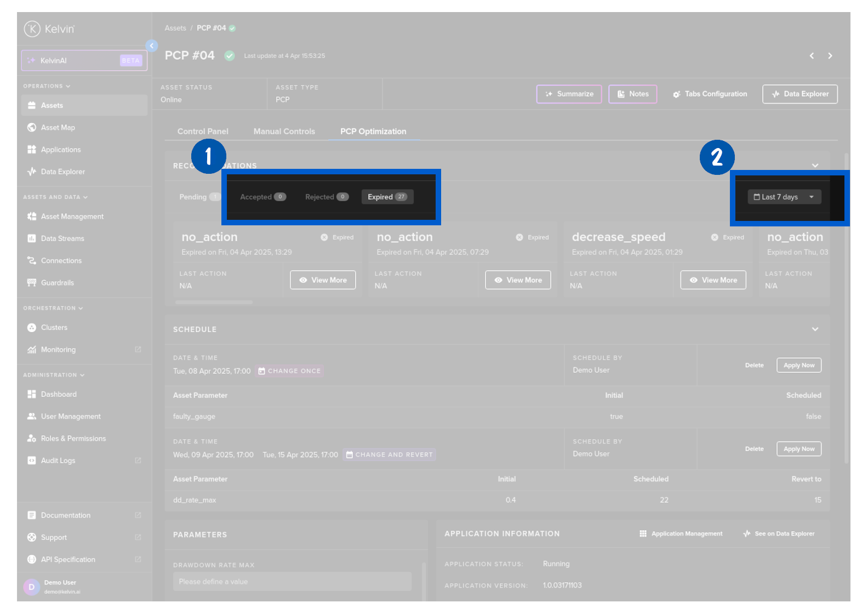Image resolution: width=868 pixels, height=614 pixels.
Task: Click the recommendations horizontal scrollbar
Action: click(x=214, y=302)
